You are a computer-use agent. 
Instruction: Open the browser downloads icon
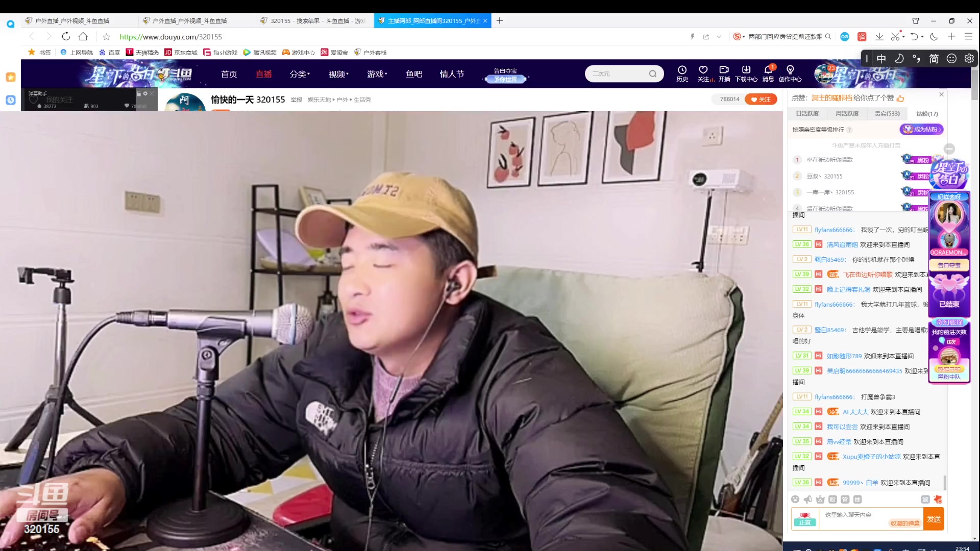pos(879,36)
